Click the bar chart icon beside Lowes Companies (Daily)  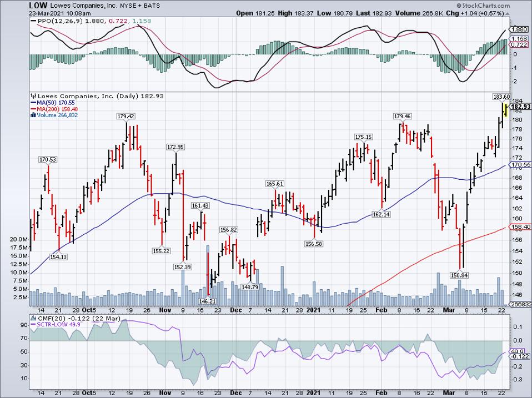pos(33,96)
